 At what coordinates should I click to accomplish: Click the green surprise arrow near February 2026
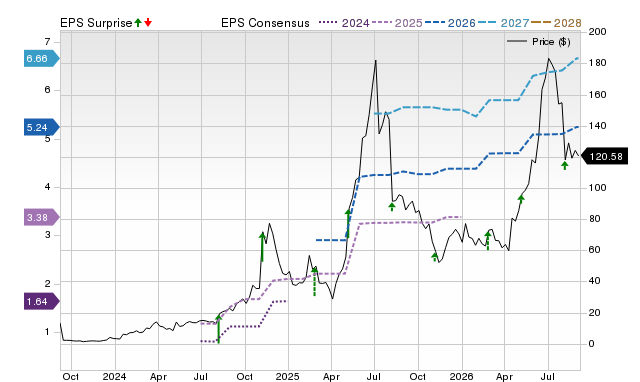[x=488, y=240]
